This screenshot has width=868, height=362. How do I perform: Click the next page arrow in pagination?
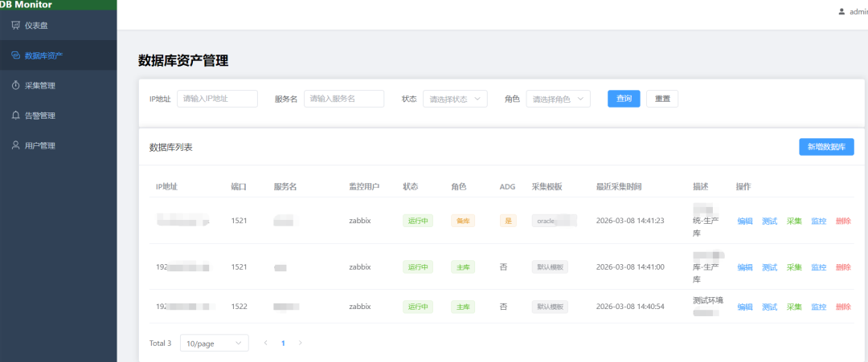pyautogui.click(x=300, y=344)
